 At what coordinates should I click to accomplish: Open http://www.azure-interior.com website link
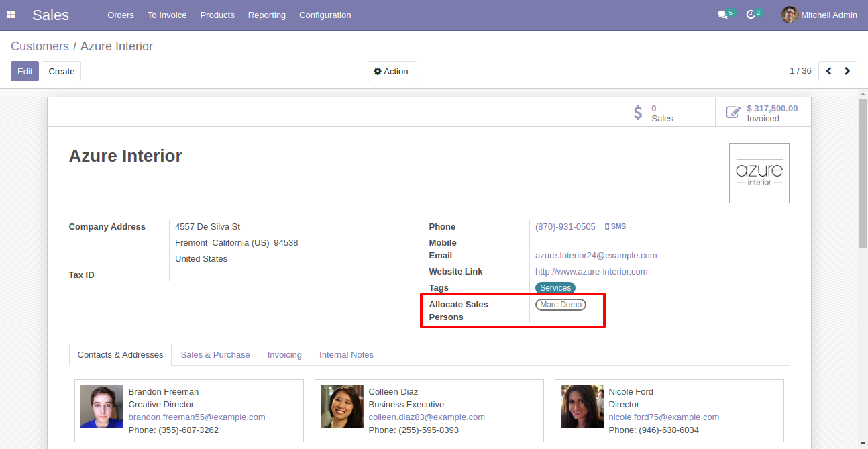pyautogui.click(x=592, y=272)
